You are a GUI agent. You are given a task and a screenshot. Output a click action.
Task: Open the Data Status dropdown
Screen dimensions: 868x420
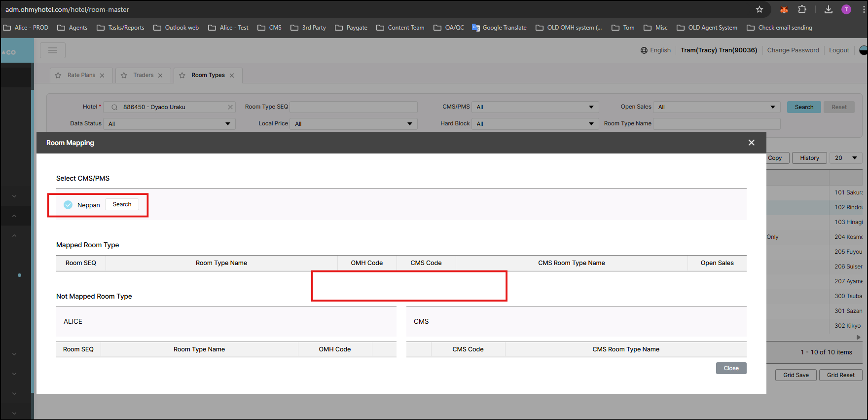[x=170, y=124]
